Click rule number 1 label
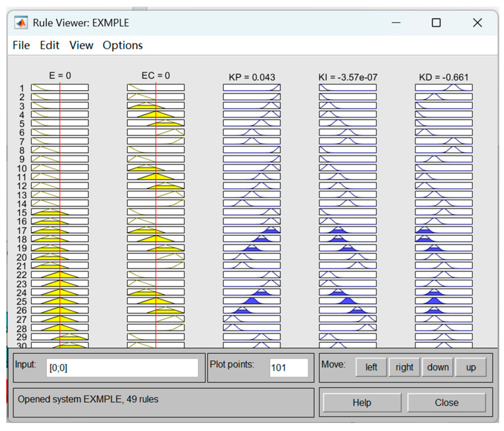This screenshot has width=504, height=431. coord(22,88)
